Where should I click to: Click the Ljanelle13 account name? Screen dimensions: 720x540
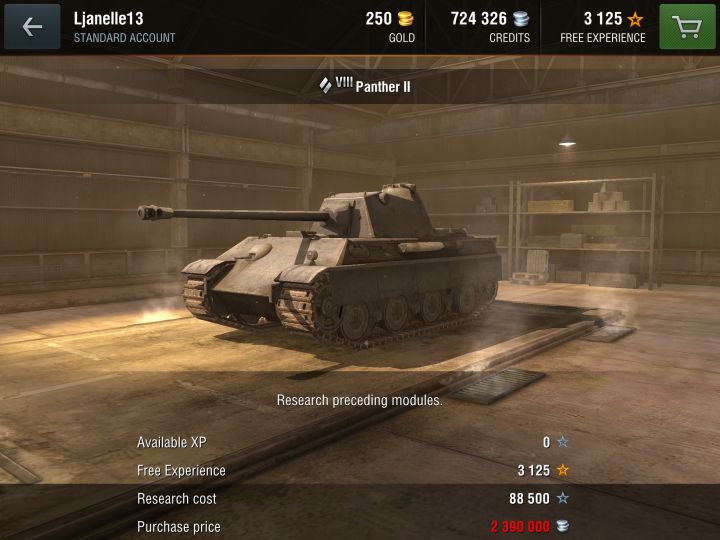[108, 19]
